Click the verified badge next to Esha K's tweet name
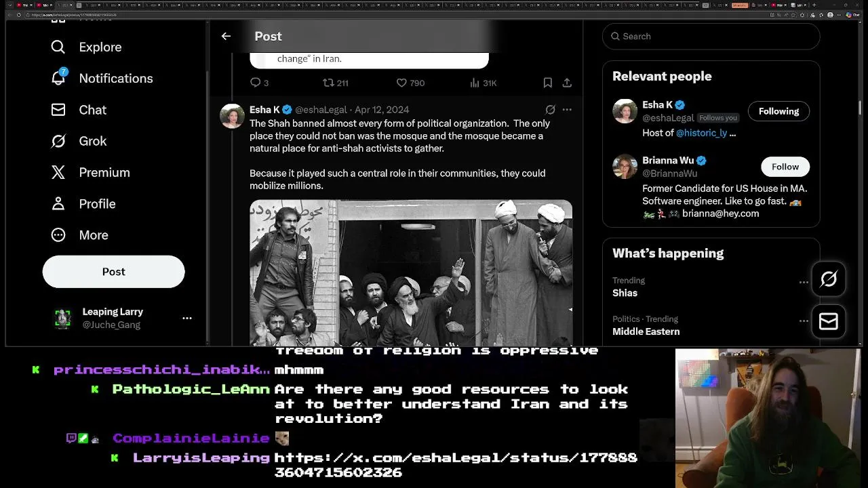 pyautogui.click(x=288, y=109)
